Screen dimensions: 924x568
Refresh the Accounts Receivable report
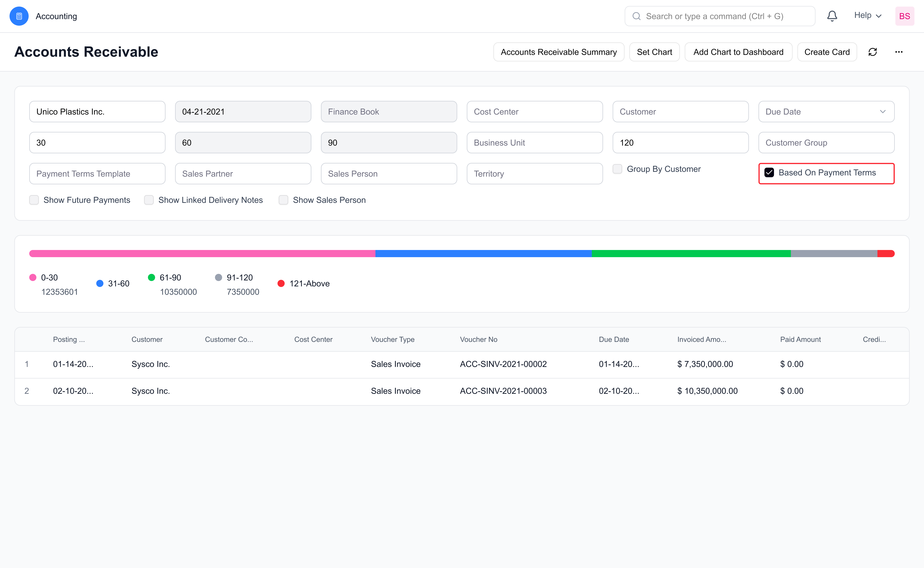point(873,52)
